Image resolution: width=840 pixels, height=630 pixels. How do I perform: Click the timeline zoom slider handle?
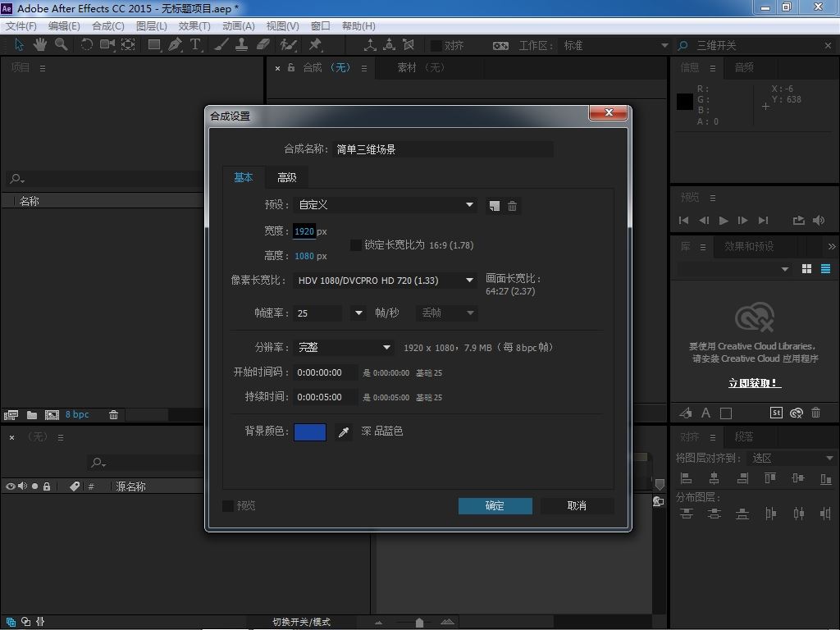(x=419, y=623)
